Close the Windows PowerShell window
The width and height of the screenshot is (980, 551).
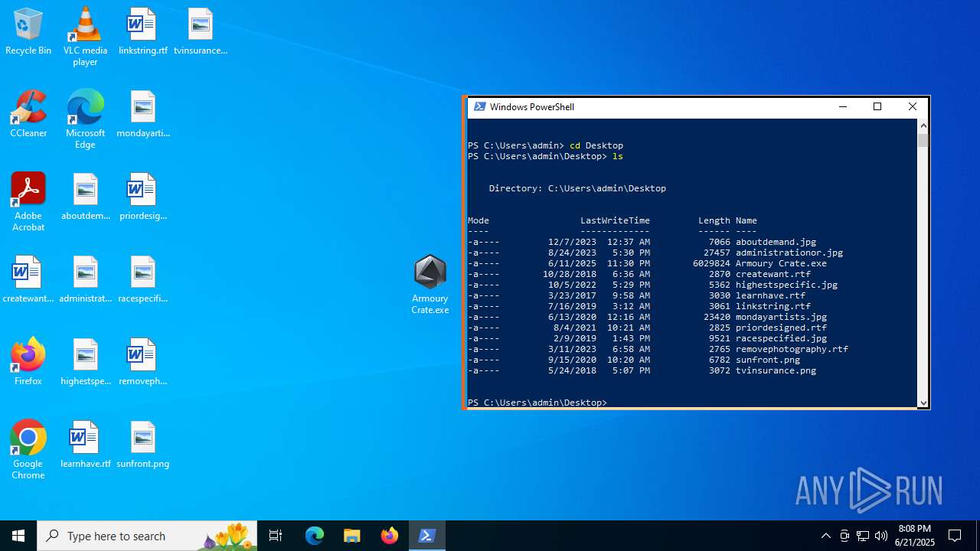point(912,107)
